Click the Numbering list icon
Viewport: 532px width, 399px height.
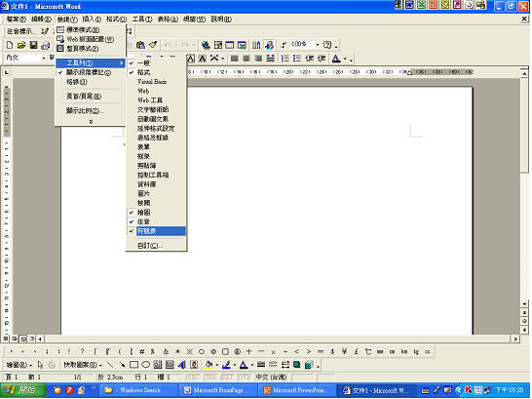pyautogui.click(x=285, y=59)
